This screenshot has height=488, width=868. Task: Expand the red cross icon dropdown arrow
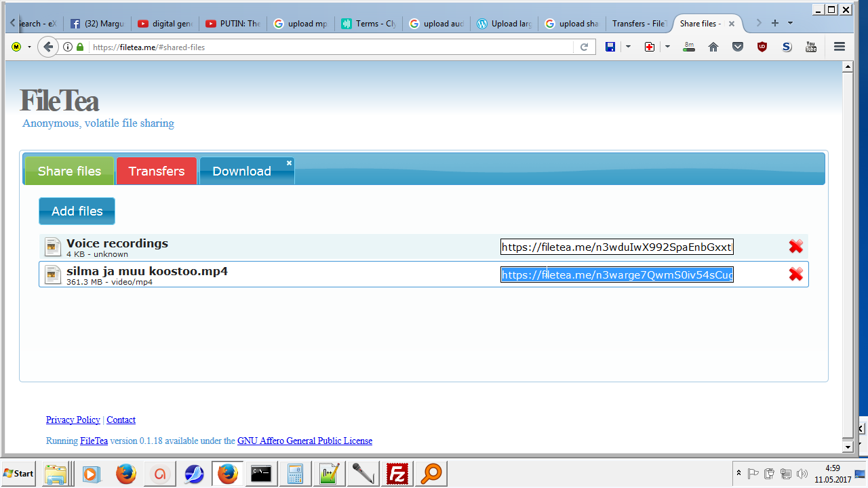667,47
